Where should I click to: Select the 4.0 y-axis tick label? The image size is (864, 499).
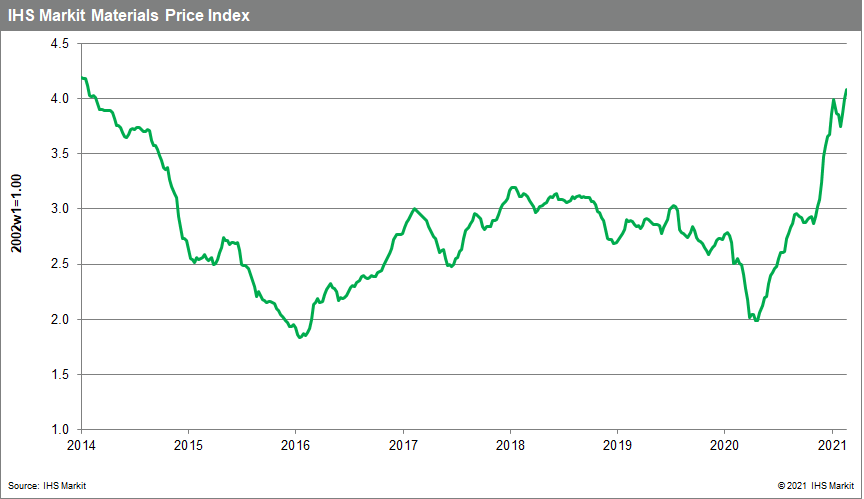pyautogui.click(x=58, y=99)
